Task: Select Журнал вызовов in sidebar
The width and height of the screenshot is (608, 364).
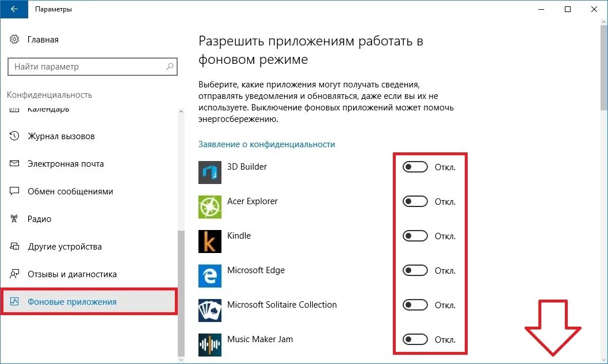Action: click(61, 136)
